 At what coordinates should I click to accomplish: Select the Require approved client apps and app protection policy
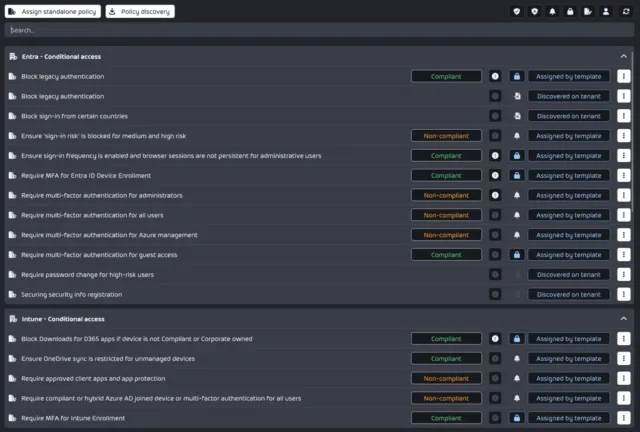point(93,379)
